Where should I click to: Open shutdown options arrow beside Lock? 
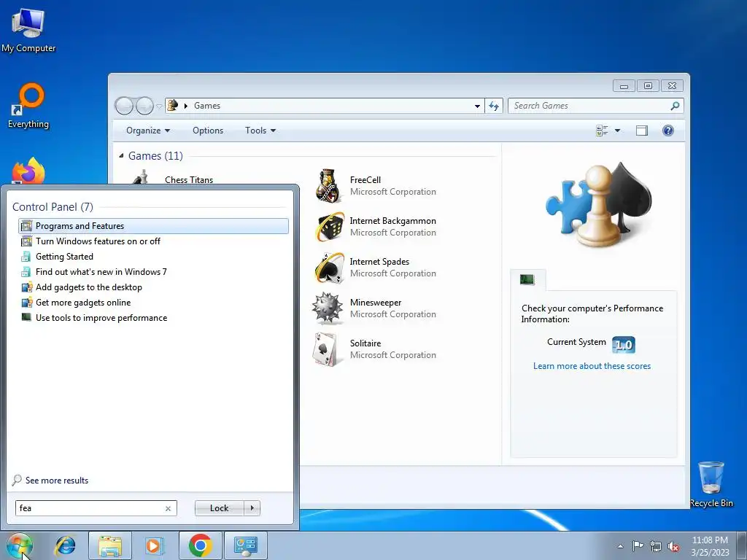pyautogui.click(x=252, y=508)
